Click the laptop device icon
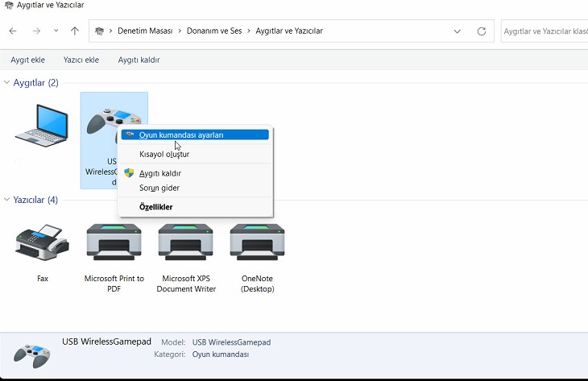This screenshot has height=381, width=588. [42, 125]
